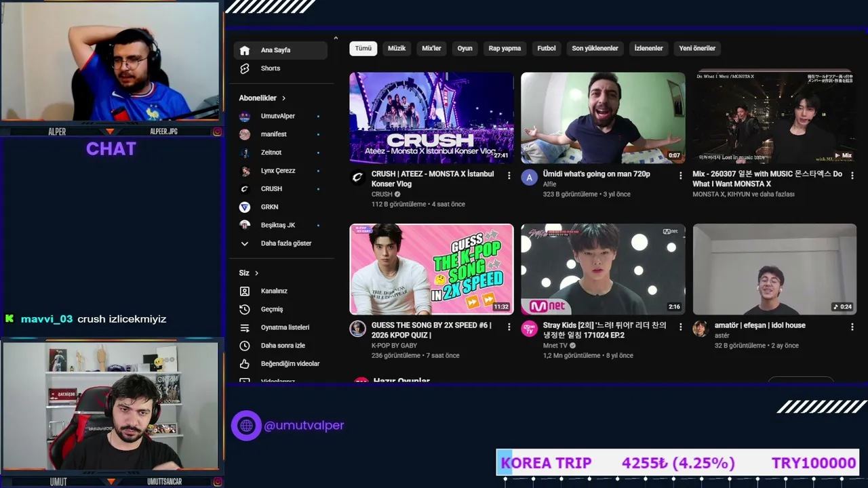
Task: Click the @umutvalper handle text
Action: (x=304, y=426)
